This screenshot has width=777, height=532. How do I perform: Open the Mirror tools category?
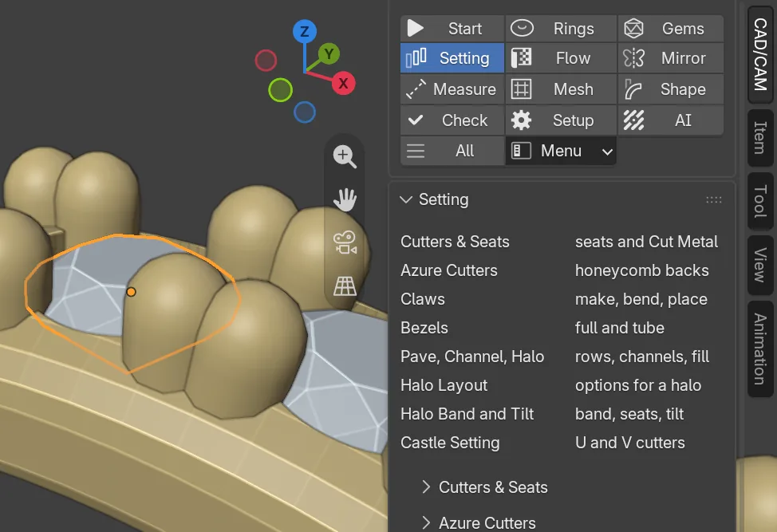point(670,58)
